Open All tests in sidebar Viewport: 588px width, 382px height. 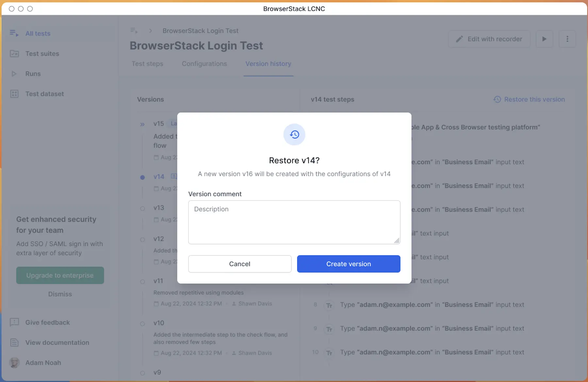(x=38, y=33)
